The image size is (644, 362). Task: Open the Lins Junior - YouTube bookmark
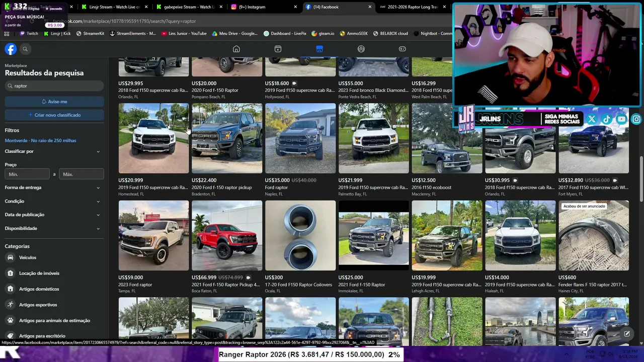point(184,34)
